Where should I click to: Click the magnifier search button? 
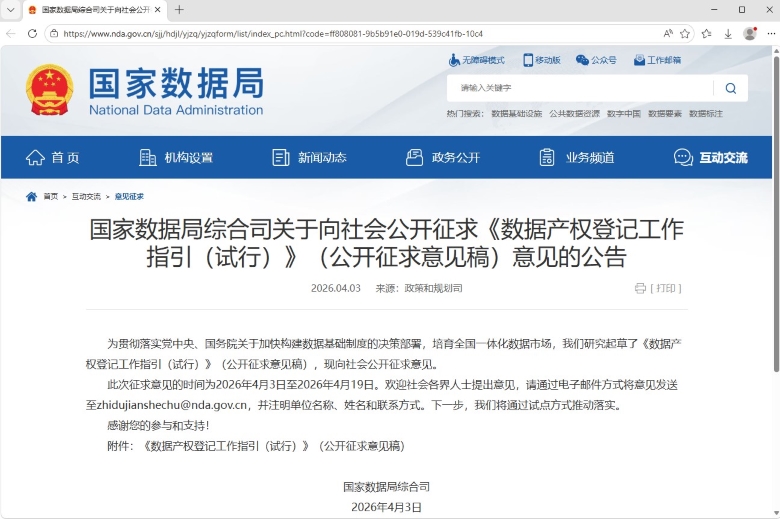point(730,88)
